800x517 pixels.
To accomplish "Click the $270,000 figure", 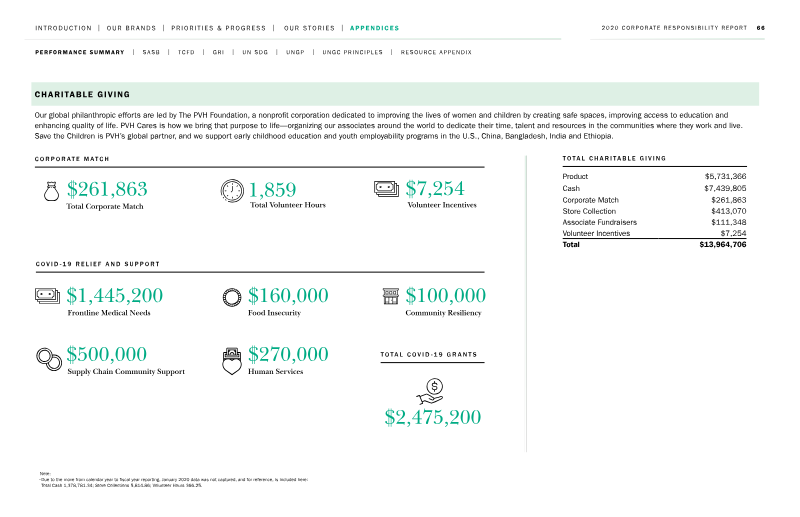I will pos(288,354).
